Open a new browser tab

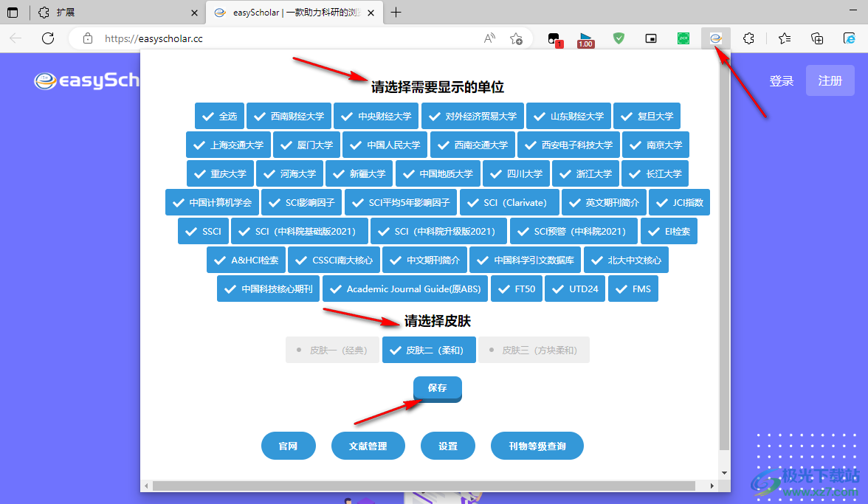396,12
